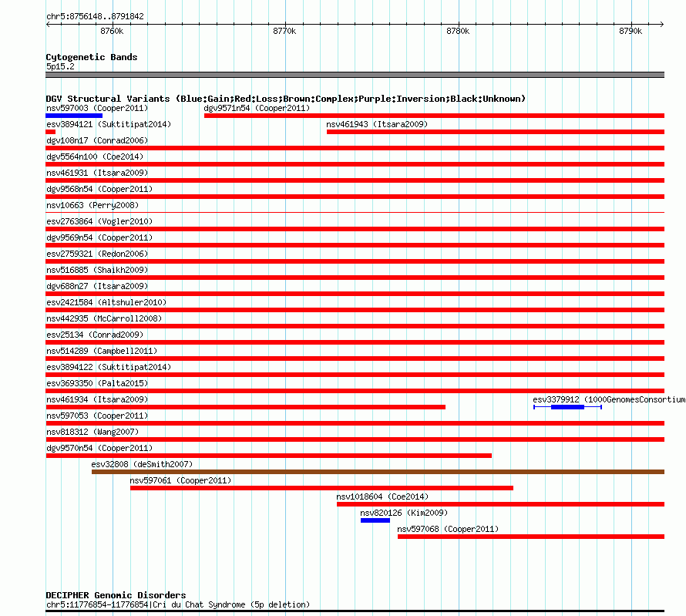The width and height of the screenshot is (686, 616).
Task: Open the dgv9571n54 (Cooper2011) label
Action: pyautogui.click(x=257, y=108)
